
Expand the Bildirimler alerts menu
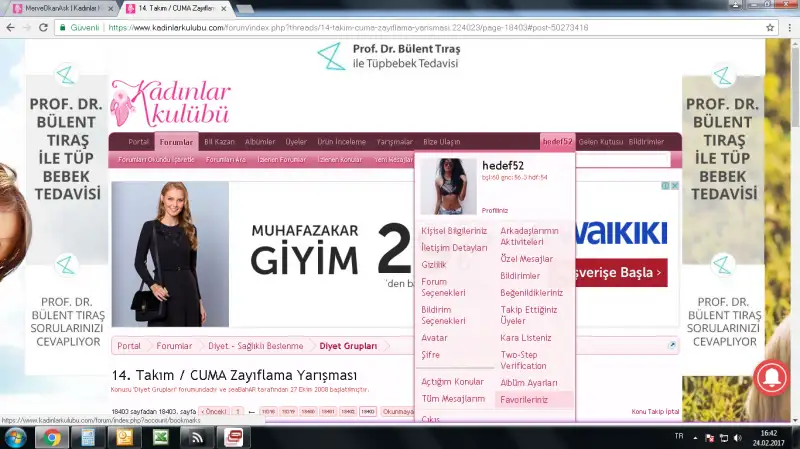tap(646, 142)
